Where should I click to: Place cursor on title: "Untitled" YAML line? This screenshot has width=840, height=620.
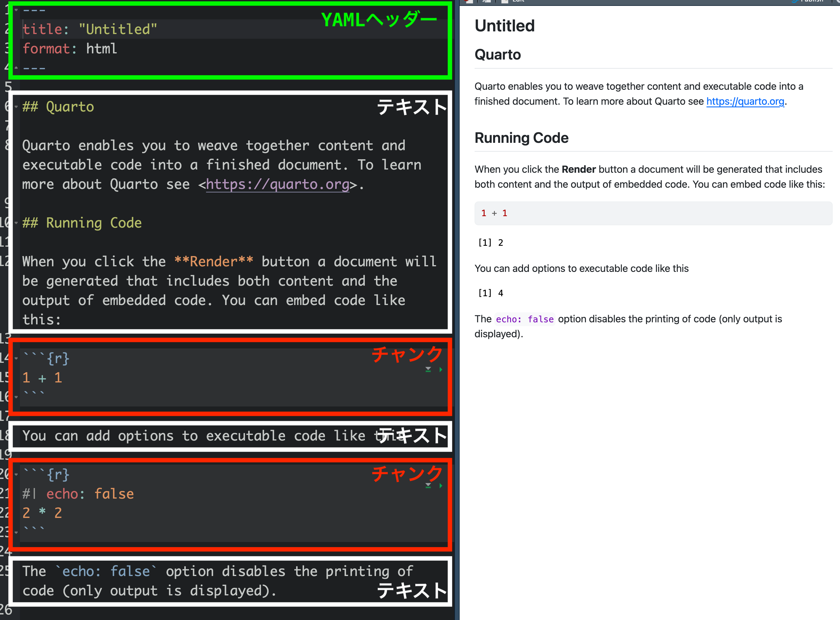click(x=90, y=29)
